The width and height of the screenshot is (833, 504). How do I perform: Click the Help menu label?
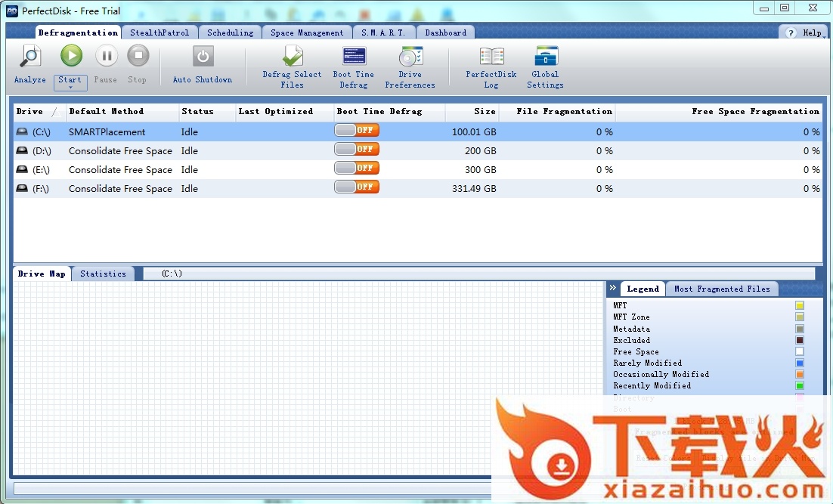click(x=813, y=33)
